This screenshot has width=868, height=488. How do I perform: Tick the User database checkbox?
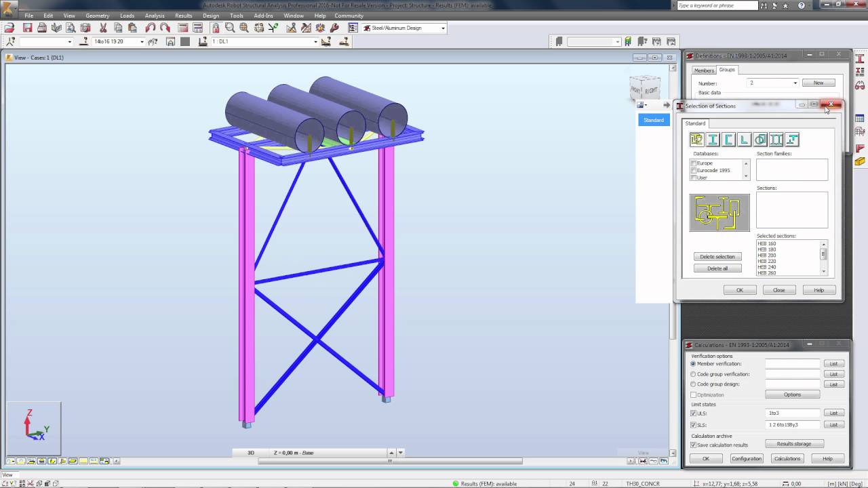click(694, 177)
